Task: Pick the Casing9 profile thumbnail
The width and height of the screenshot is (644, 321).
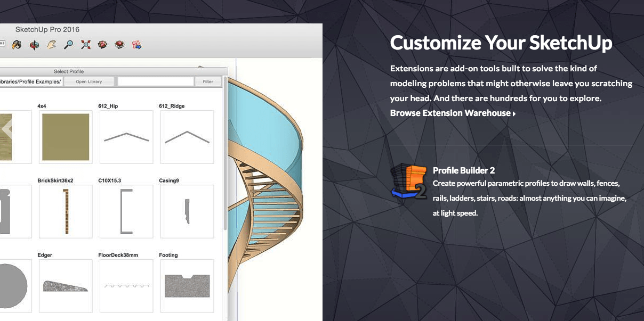Action: (x=187, y=211)
